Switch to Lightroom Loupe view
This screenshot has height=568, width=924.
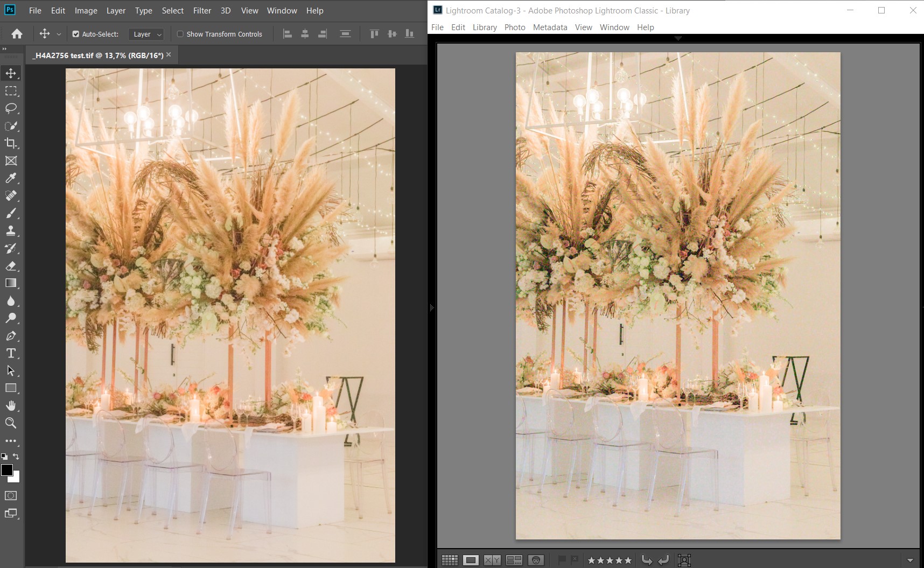(x=471, y=560)
